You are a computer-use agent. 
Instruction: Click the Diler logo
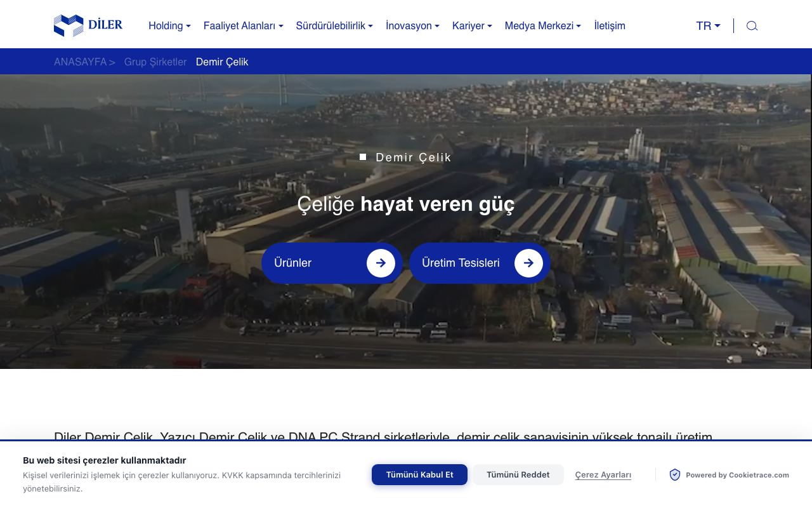(x=88, y=25)
